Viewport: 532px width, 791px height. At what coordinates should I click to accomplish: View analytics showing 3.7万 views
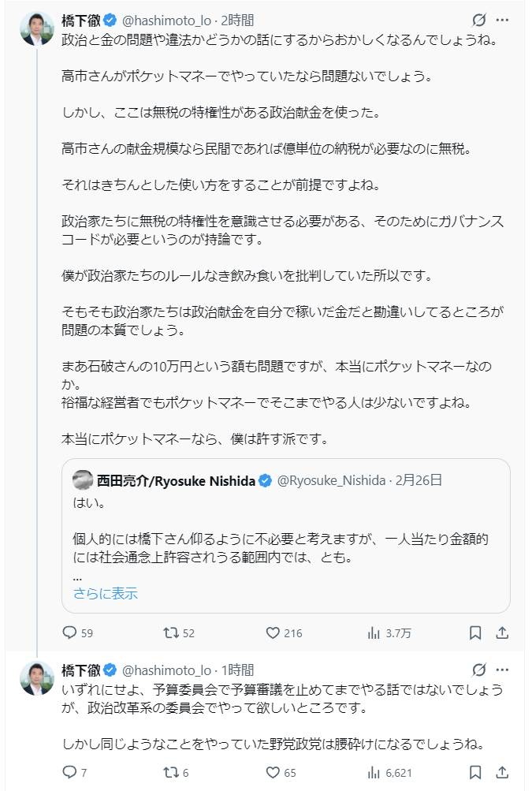coord(374,632)
